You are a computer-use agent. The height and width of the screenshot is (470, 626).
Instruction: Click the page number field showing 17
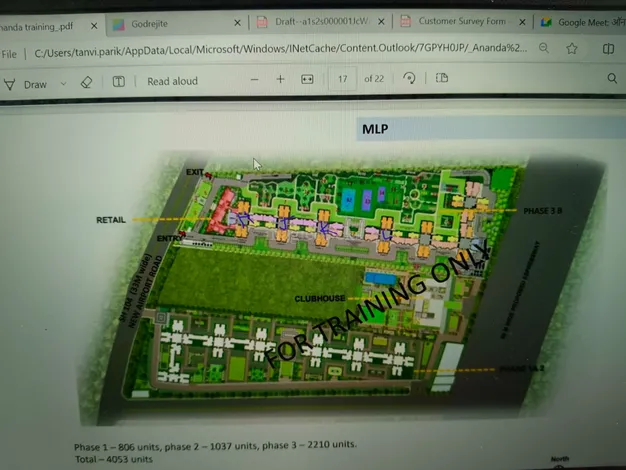pyautogui.click(x=343, y=78)
